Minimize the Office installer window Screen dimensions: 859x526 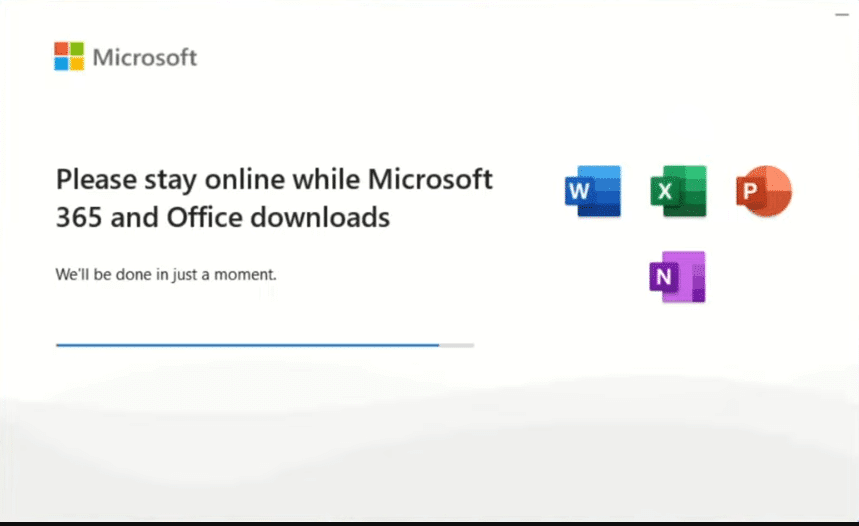point(842,15)
